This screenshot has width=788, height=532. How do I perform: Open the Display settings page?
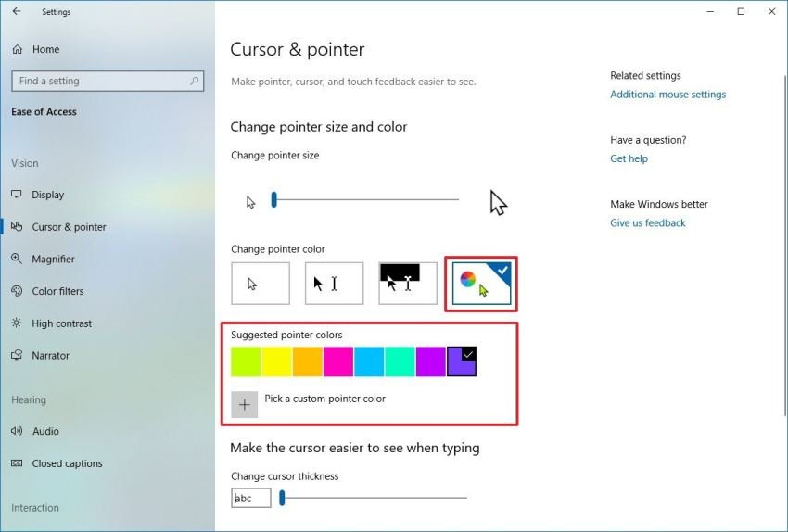(x=47, y=195)
